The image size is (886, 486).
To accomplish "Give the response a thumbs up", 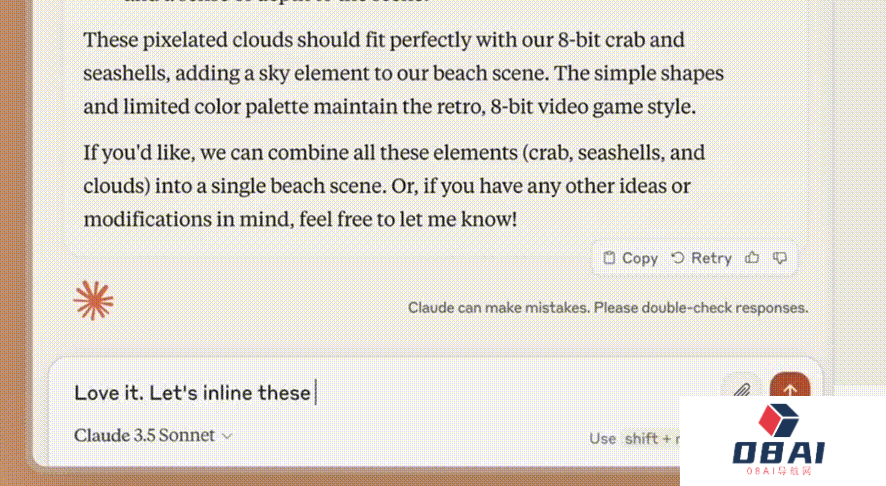I will point(752,258).
